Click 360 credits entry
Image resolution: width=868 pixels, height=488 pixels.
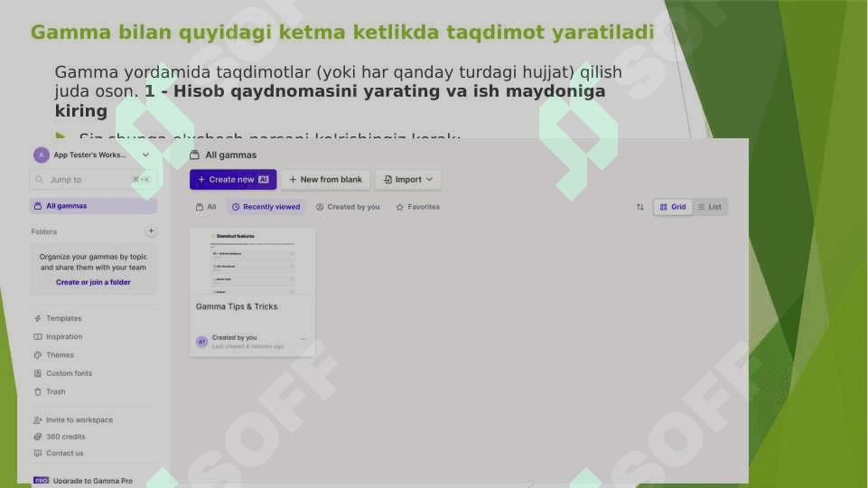click(x=66, y=436)
